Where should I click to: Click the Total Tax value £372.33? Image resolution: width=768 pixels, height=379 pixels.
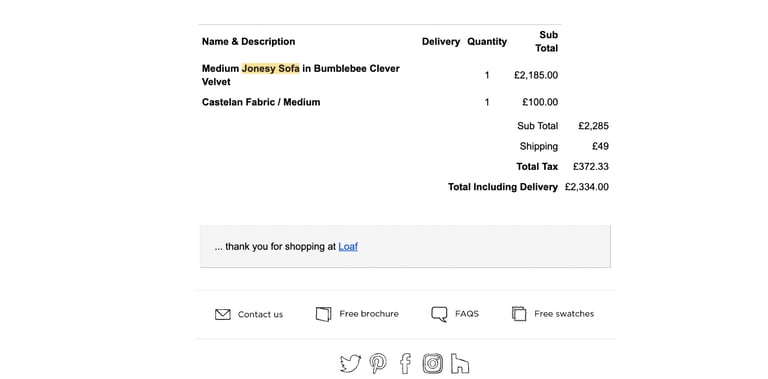(x=591, y=166)
